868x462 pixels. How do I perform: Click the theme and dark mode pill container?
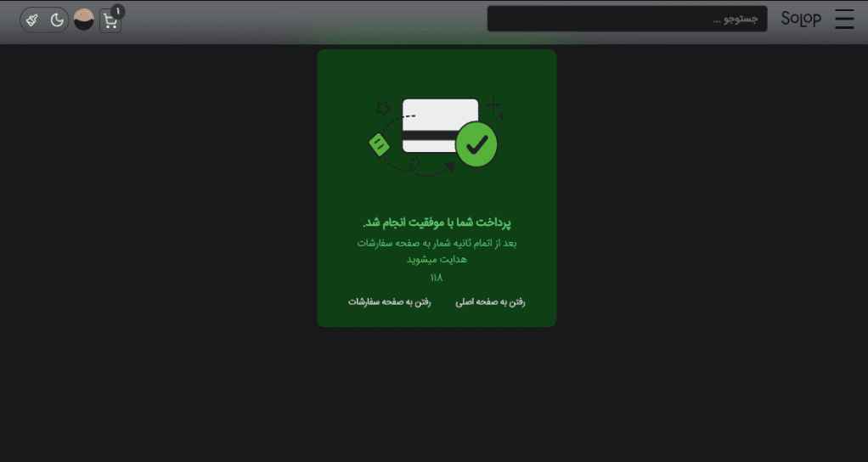pyautogui.click(x=44, y=20)
